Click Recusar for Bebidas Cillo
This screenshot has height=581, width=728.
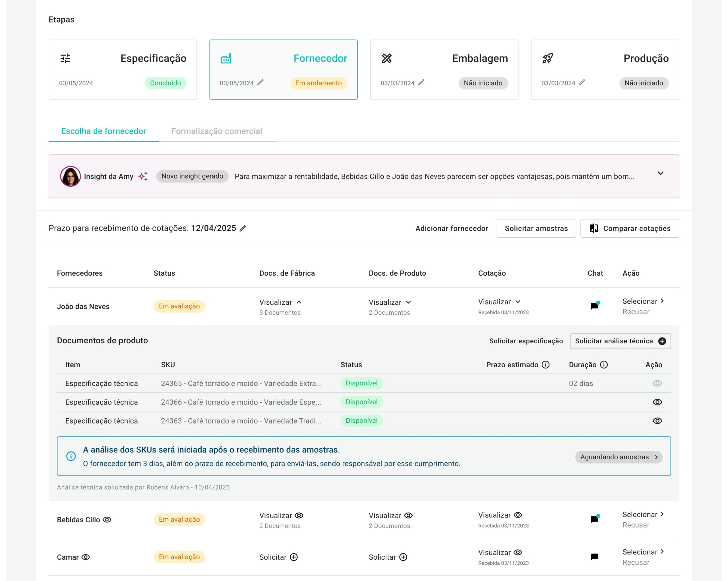[636, 525]
